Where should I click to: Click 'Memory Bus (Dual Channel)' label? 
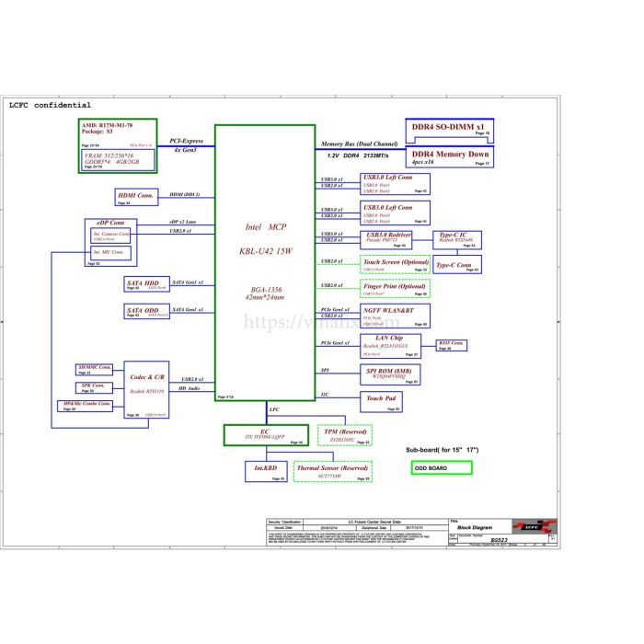pos(360,144)
